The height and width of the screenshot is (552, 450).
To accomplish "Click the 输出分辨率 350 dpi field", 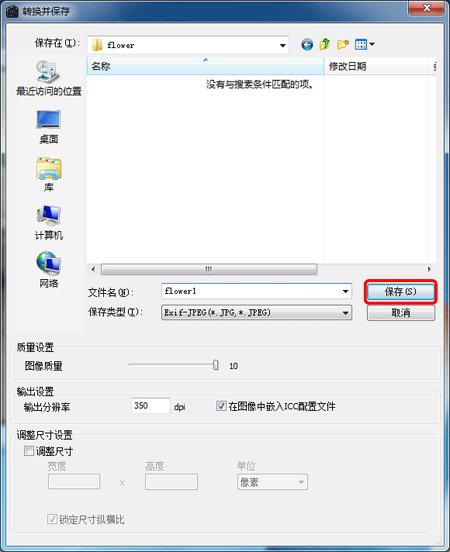I will point(151,406).
